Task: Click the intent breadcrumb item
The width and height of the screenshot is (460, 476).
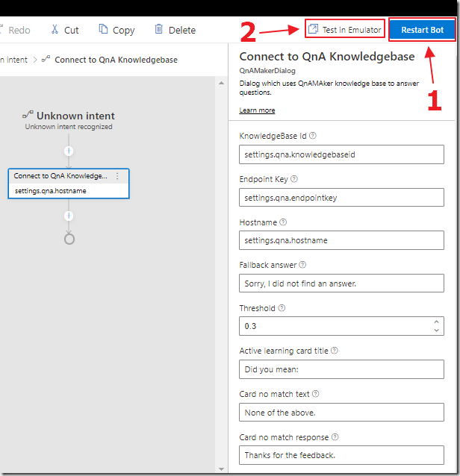Action: click(x=14, y=60)
